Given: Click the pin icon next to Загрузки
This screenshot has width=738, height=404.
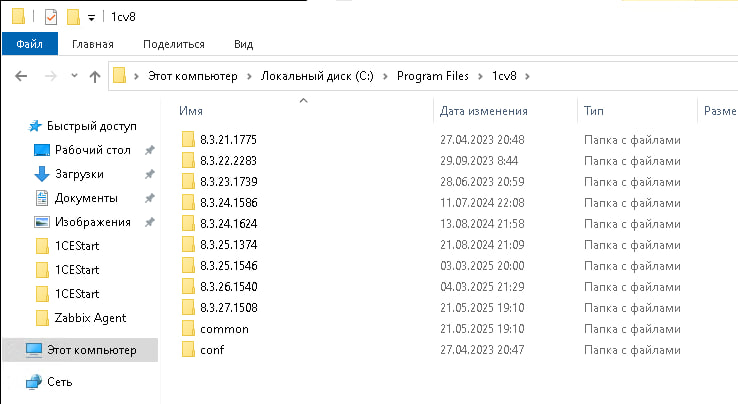Looking at the screenshot, I should tap(150, 174).
